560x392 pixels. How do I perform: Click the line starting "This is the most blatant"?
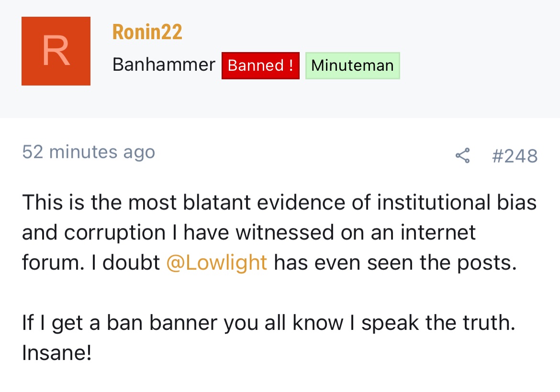point(280,202)
